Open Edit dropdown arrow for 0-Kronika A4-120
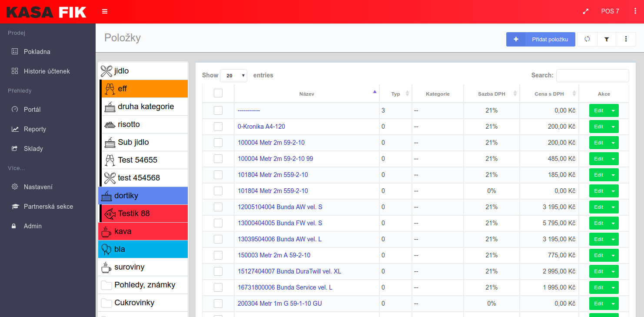The height and width of the screenshot is (317, 644). (x=613, y=127)
